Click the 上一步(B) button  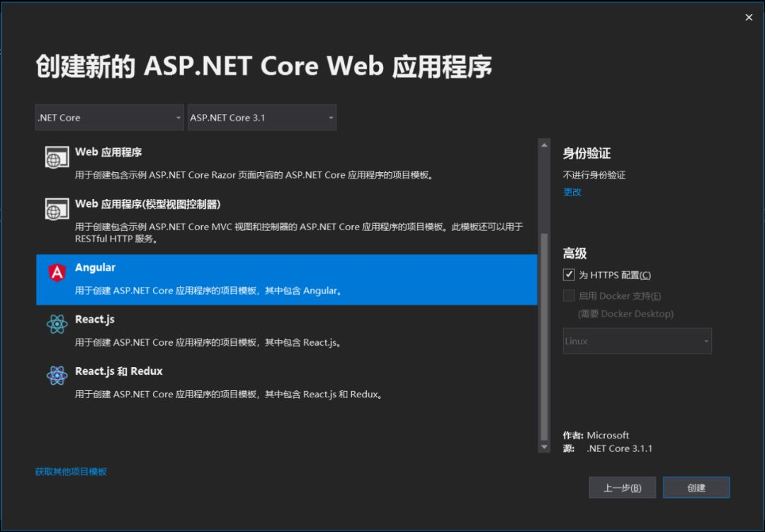coord(623,487)
